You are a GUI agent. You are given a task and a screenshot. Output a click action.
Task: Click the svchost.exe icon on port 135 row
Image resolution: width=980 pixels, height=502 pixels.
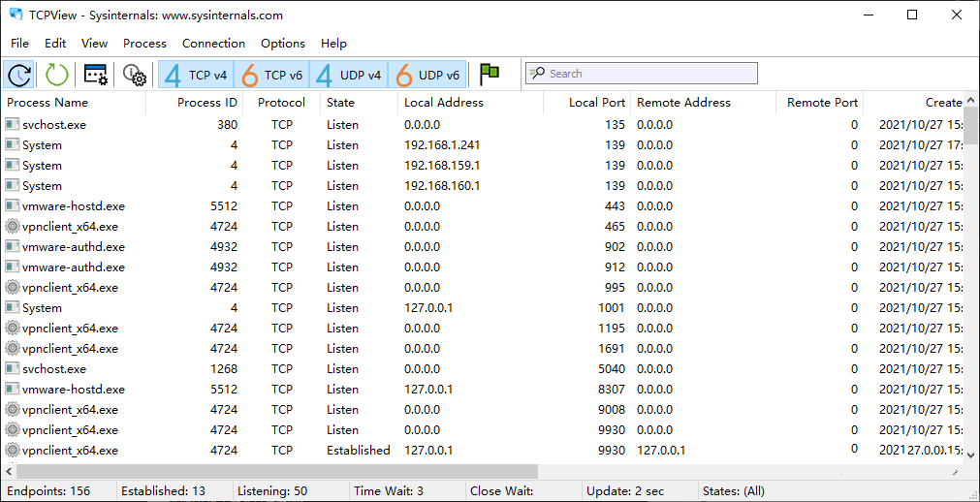click(12, 124)
